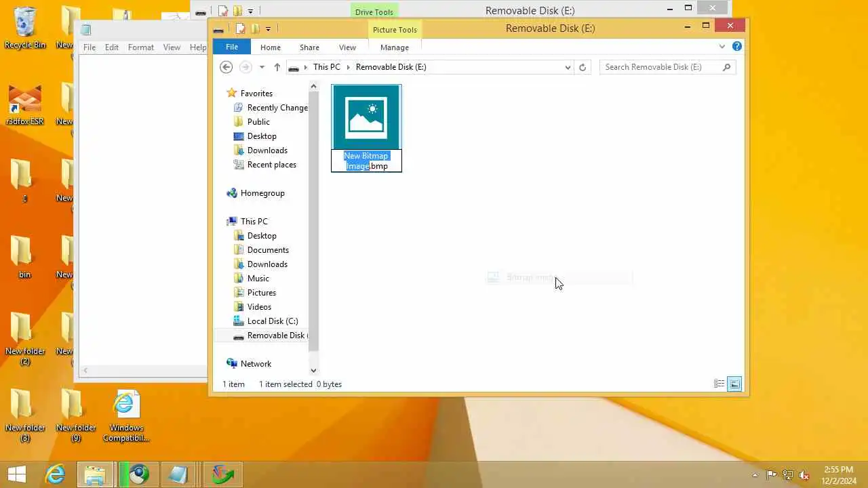Select Drive Tools tab in back Explorer window
This screenshot has height=488, width=868.
(x=374, y=12)
